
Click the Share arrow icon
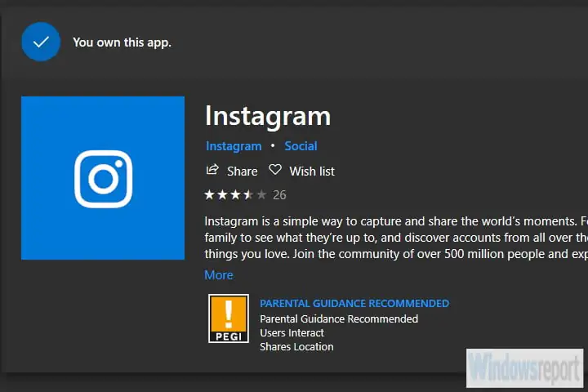[x=212, y=170]
